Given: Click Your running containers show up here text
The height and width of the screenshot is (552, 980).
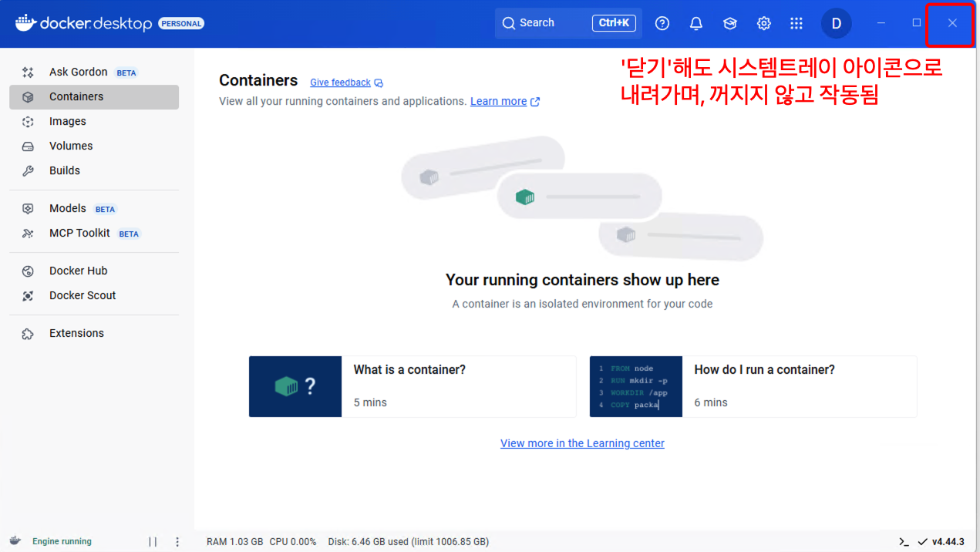Looking at the screenshot, I should 582,280.
